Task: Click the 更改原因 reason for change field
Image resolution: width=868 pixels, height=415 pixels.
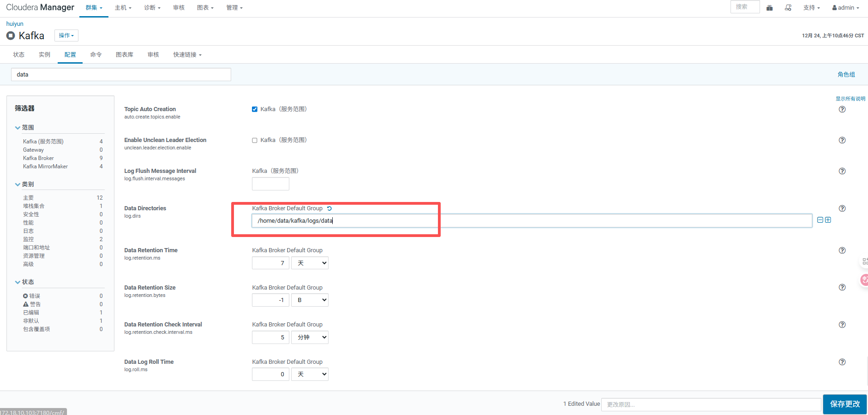Action: [711, 404]
